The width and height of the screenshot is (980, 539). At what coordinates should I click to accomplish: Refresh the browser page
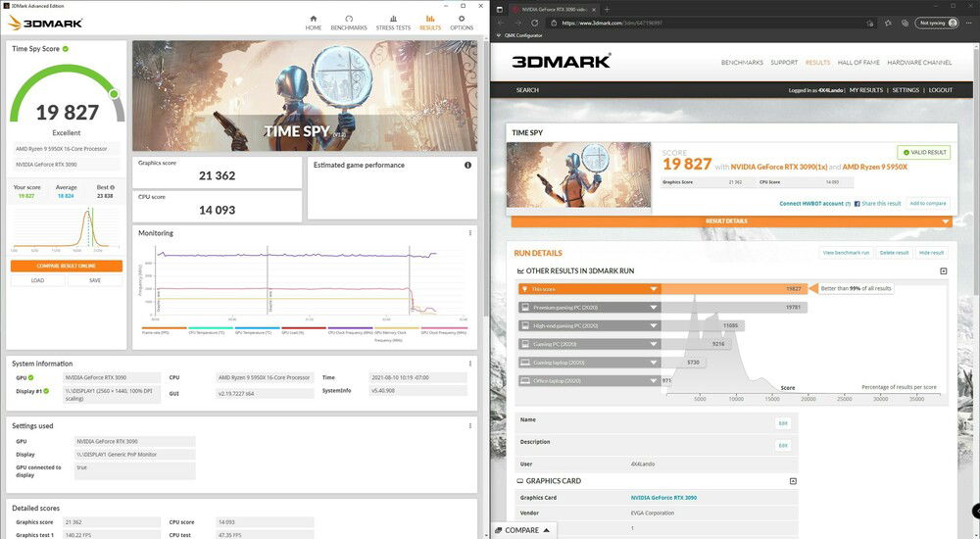[535, 23]
